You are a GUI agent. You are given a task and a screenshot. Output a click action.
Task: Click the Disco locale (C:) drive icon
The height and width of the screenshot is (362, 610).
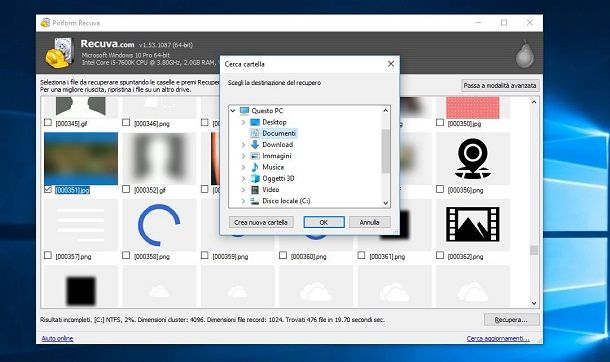(255, 201)
